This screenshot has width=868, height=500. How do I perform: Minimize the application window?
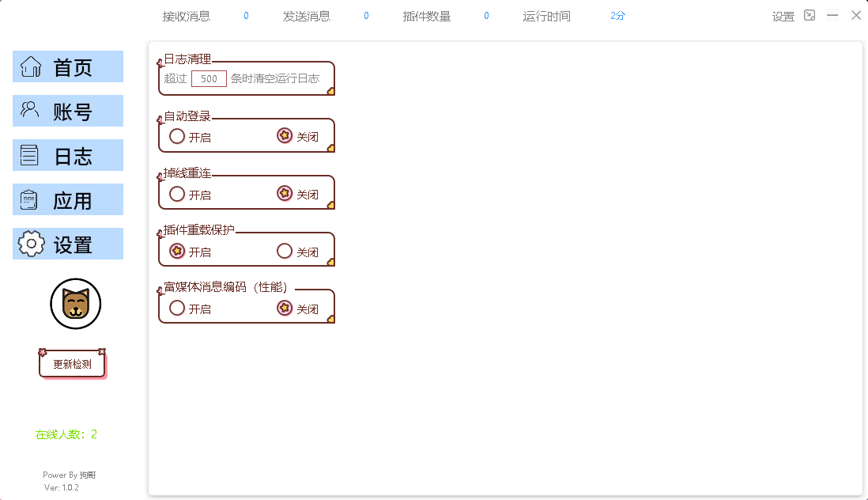tap(832, 15)
